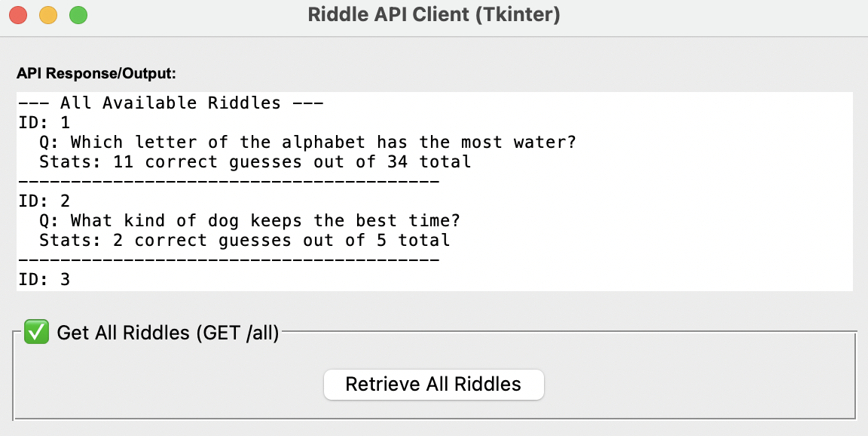Click the ID: 3 line
This screenshot has height=436, width=868.
point(44,280)
